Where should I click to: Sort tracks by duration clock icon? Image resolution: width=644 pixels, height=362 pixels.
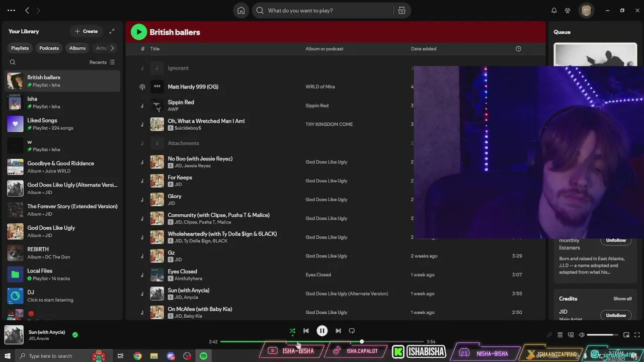tap(518, 49)
